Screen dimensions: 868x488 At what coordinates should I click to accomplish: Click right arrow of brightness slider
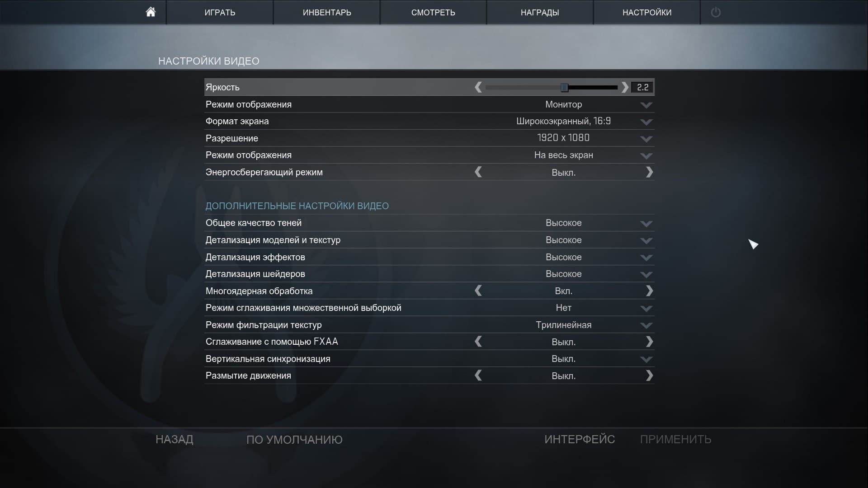625,87
